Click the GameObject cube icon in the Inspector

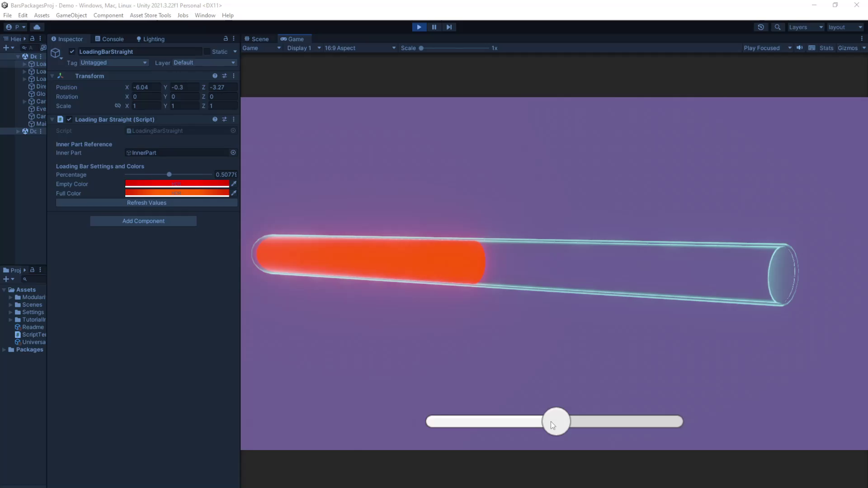pos(56,53)
